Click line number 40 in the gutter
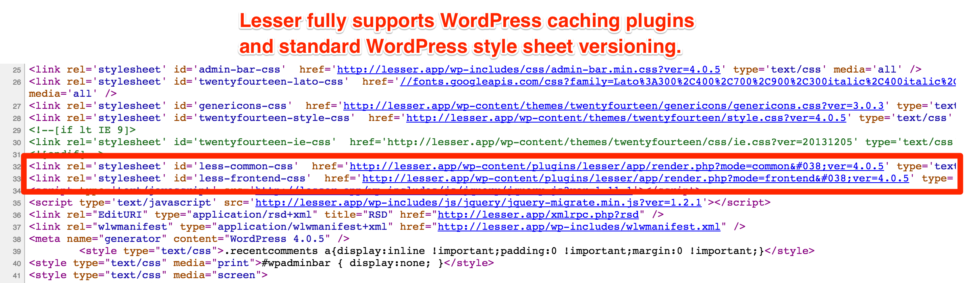The width and height of the screenshot is (980, 283). coord(17,264)
